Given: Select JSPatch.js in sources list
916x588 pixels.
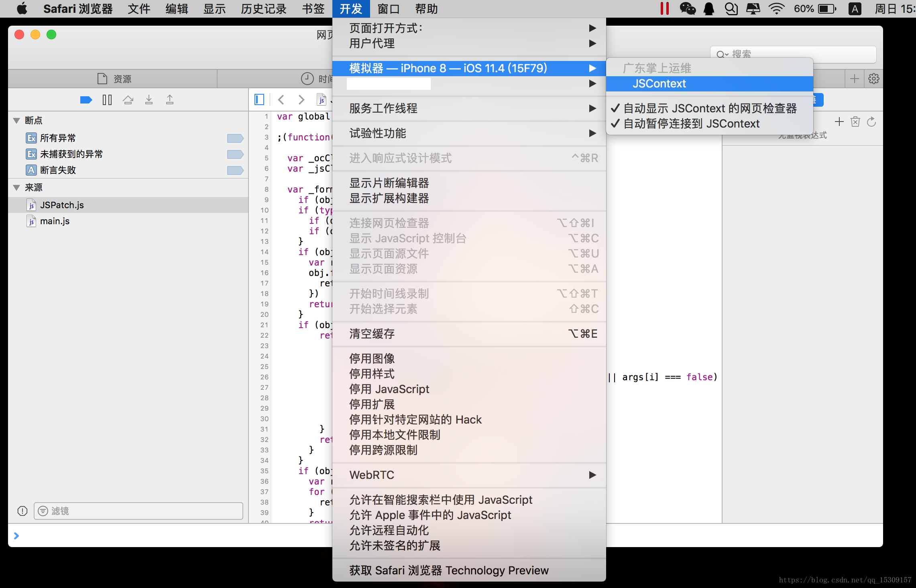Looking at the screenshot, I should [x=128, y=205].
